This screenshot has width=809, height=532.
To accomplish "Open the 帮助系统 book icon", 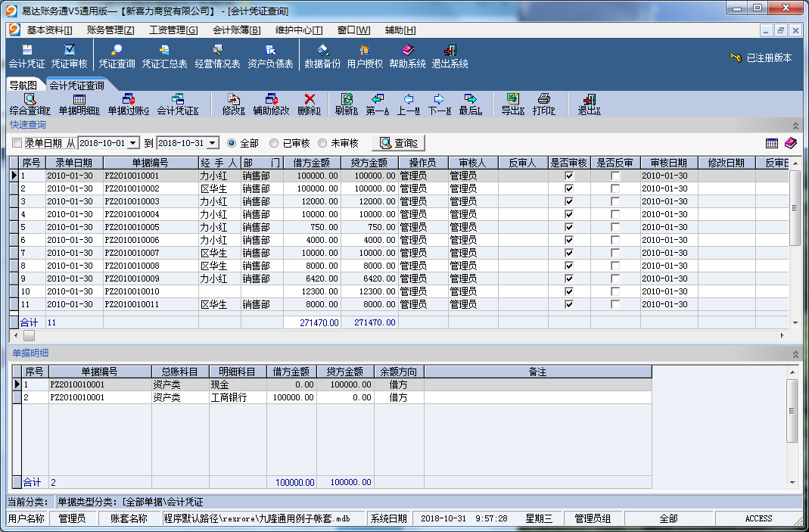I will (408, 56).
